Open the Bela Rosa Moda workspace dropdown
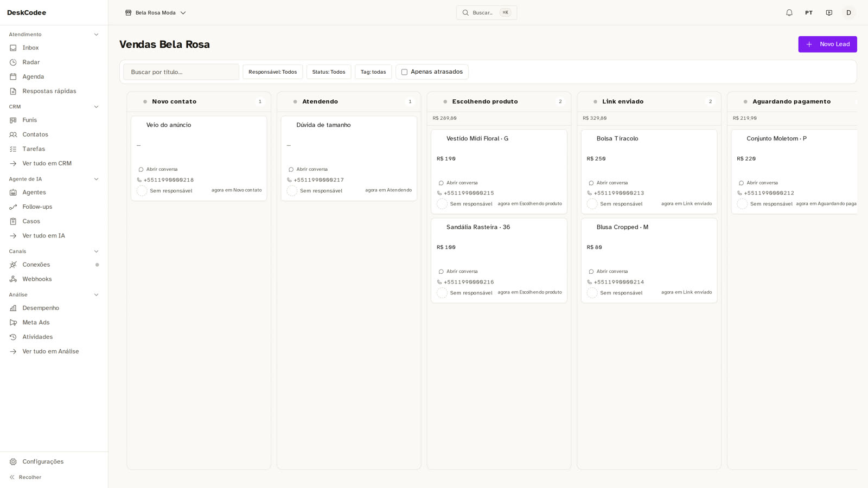The height and width of the screenshot is (488, 868). pyautogui.click(x=156, y=12)
